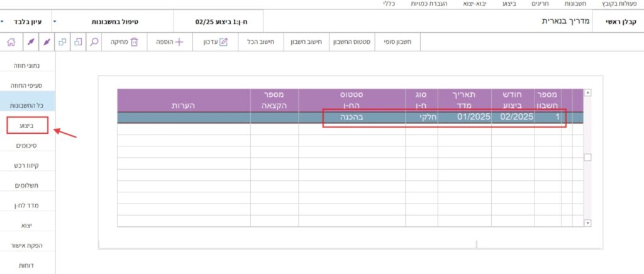
Task: Click the pin arrow icon beside overlapping squares
Action: tap(45, 42)
